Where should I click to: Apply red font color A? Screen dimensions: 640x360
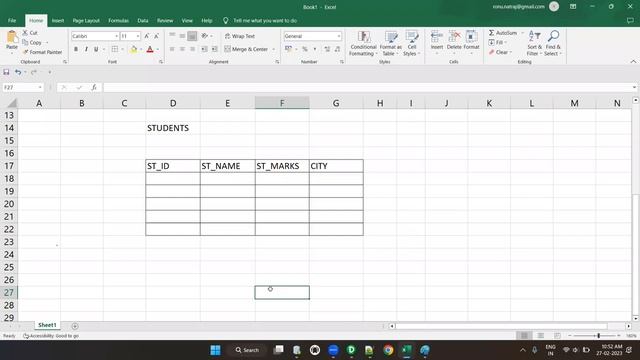click(150, 49)
